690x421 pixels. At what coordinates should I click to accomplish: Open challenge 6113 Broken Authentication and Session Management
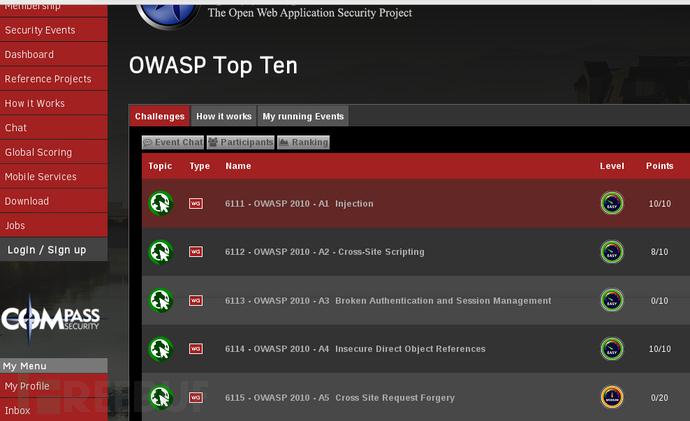coord(388,300)
